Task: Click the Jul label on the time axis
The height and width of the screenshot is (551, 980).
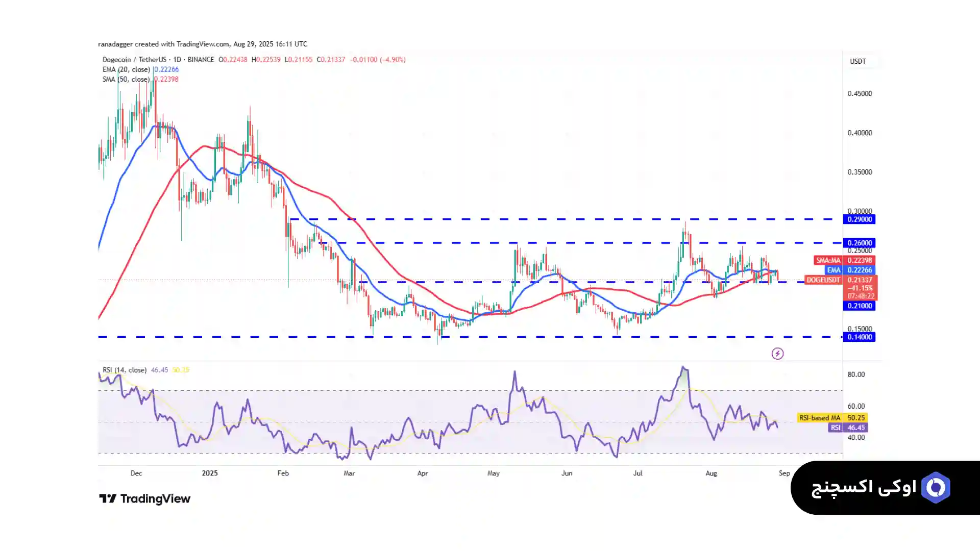Action: pos(638,473)
